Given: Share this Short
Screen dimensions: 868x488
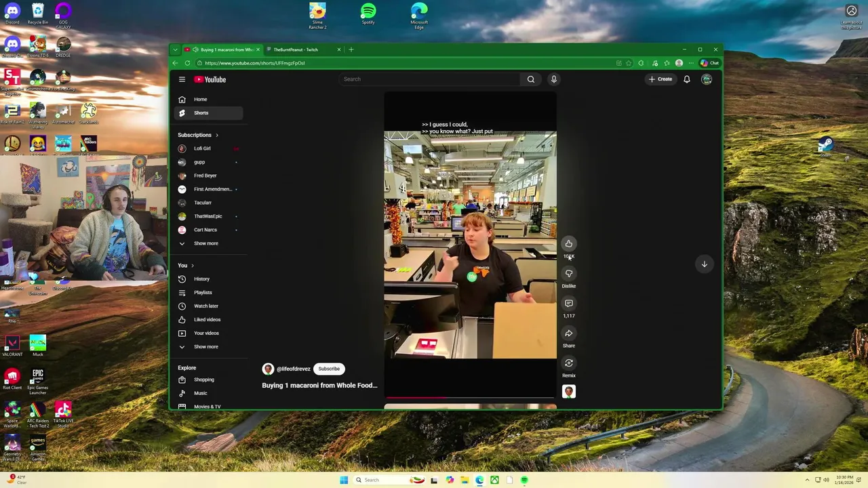Looking at the screenshot, I should (x=569, y=333).
